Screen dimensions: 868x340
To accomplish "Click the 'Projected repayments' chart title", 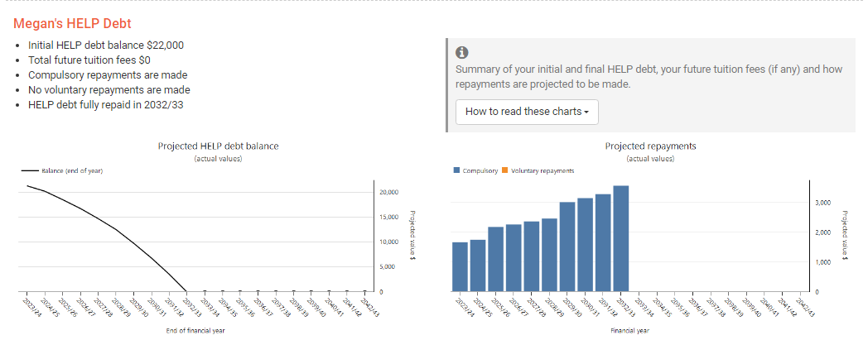I will click(x=650, y=146).
